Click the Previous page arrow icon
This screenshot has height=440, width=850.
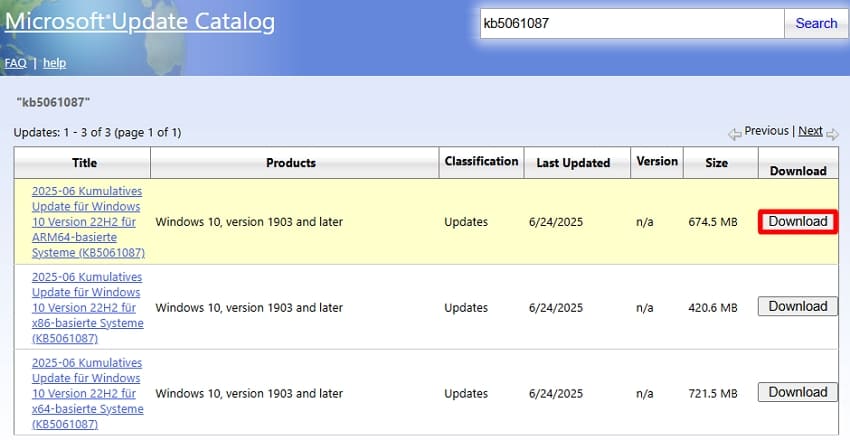735,134
